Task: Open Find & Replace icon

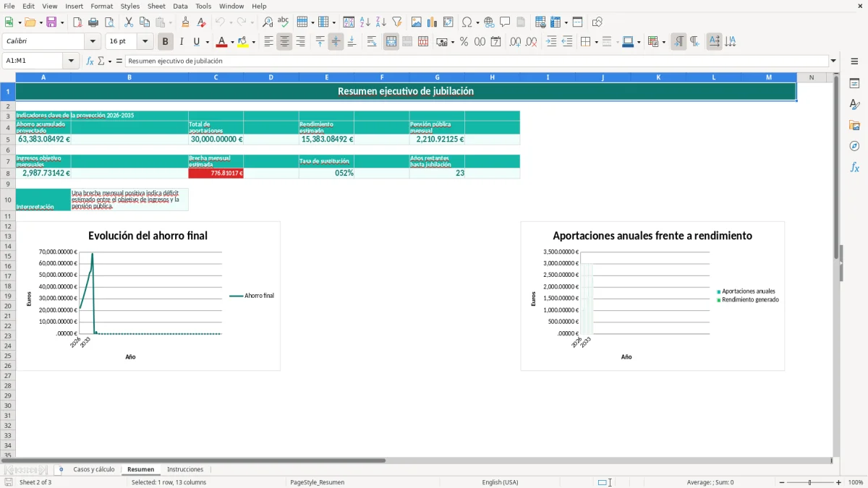Action: (268, 22)
